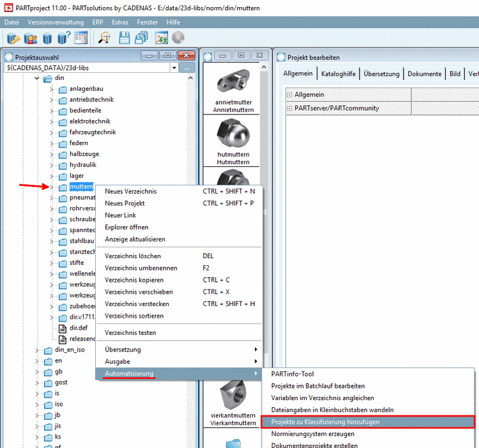The image size is (479, 448).
Task: Collapse the din folder tree node
Action: point(37,78)
